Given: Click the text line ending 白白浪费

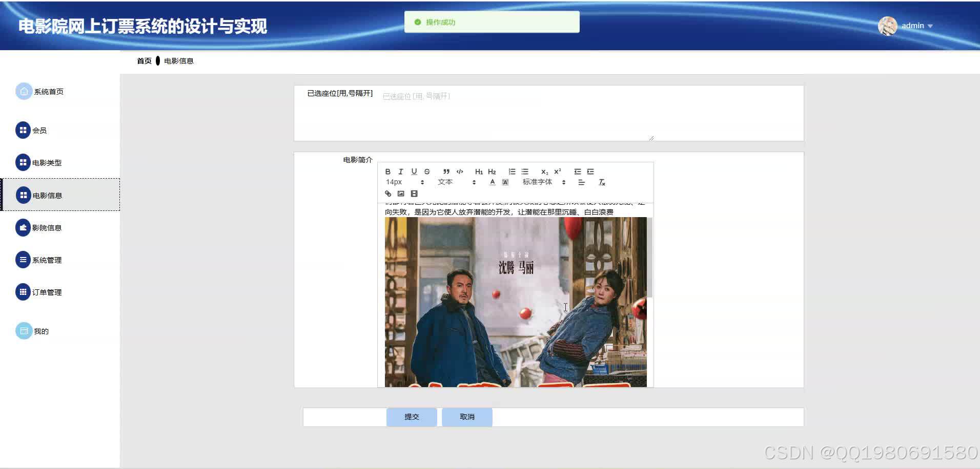Looking at the screenshot, I should tap(499, 212).
